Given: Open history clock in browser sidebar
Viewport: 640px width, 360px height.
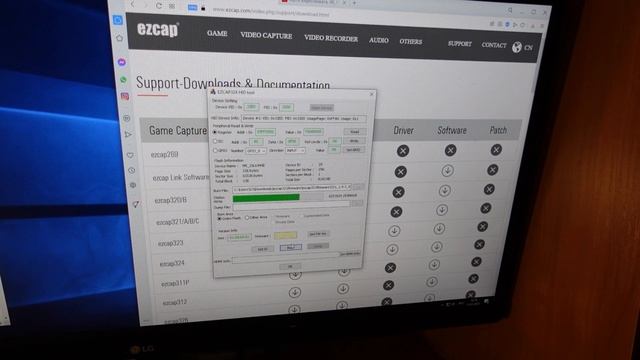Looking at the screenshot, I should coord(131,170).
